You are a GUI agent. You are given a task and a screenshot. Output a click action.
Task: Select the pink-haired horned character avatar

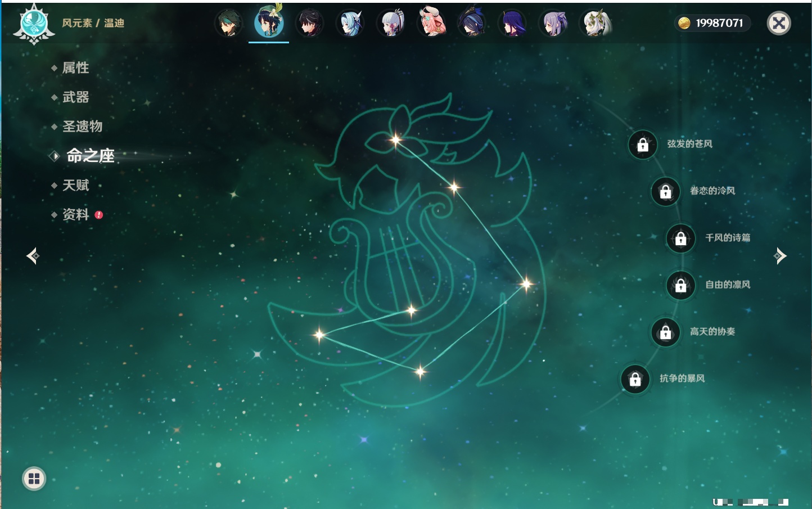tap(431, 23)
